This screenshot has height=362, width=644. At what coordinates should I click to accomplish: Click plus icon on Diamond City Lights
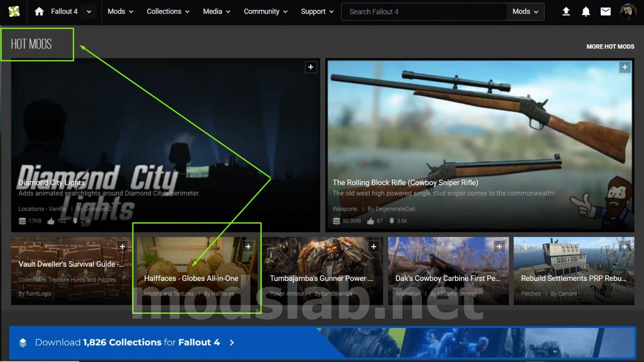pyautogui.click(x=311, y=67)
